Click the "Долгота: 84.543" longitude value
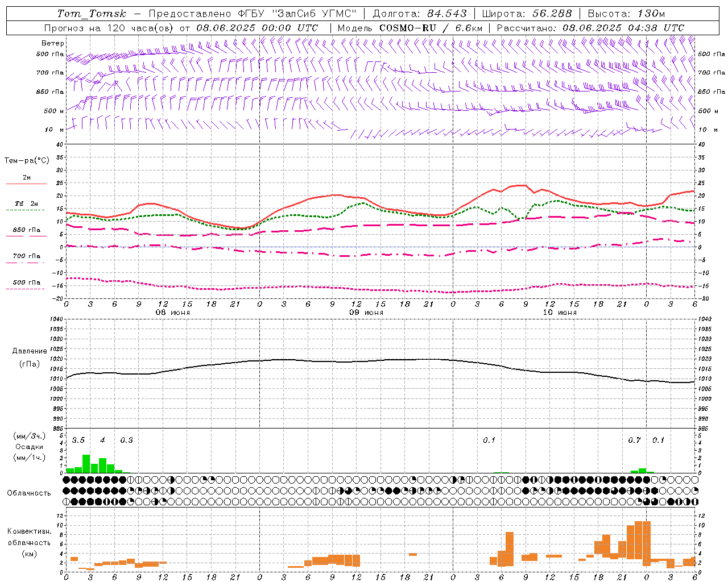 pos(420,14)
